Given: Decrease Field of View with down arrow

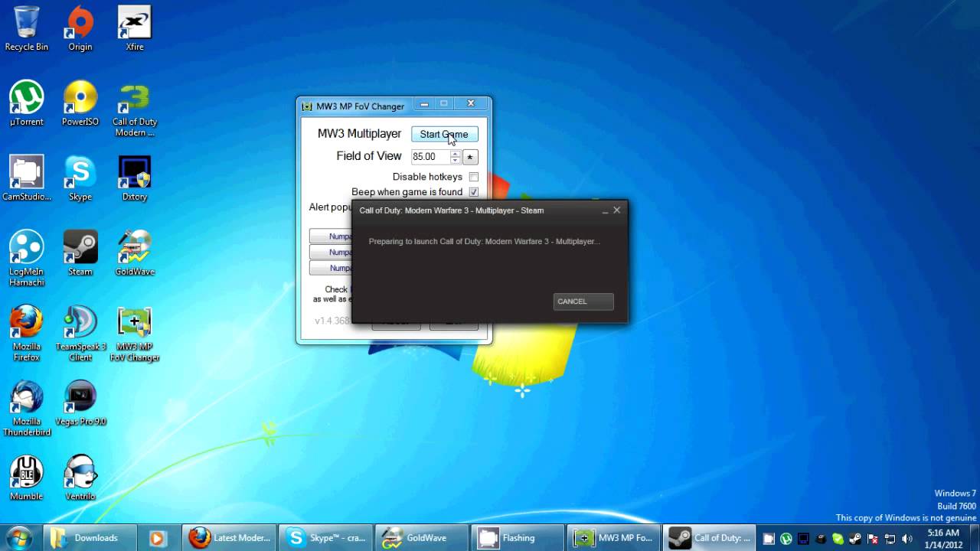Looking at the screenshot, I should tap(455, 161).
